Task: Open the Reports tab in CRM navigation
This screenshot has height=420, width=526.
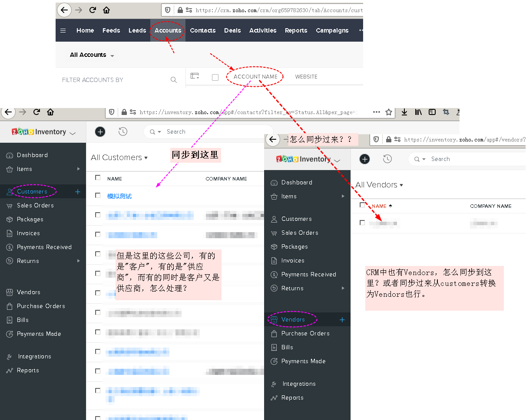Action: point(296,30)
